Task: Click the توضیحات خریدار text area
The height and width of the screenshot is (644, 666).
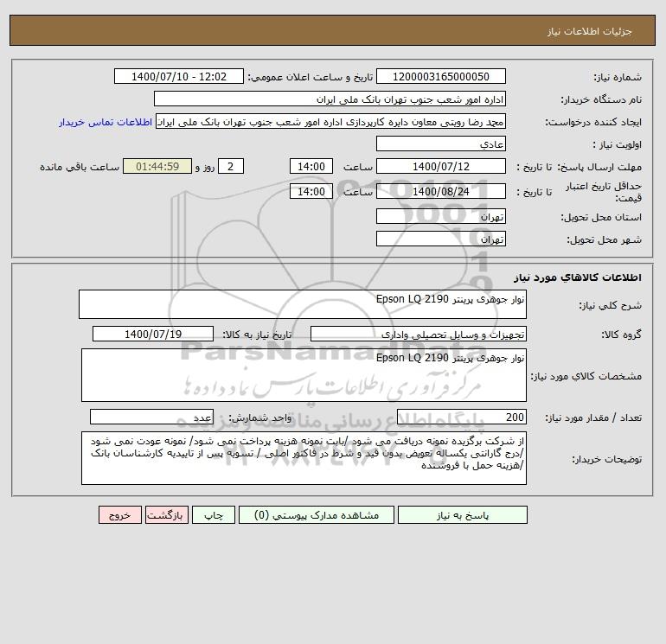Action: [304, 458]
